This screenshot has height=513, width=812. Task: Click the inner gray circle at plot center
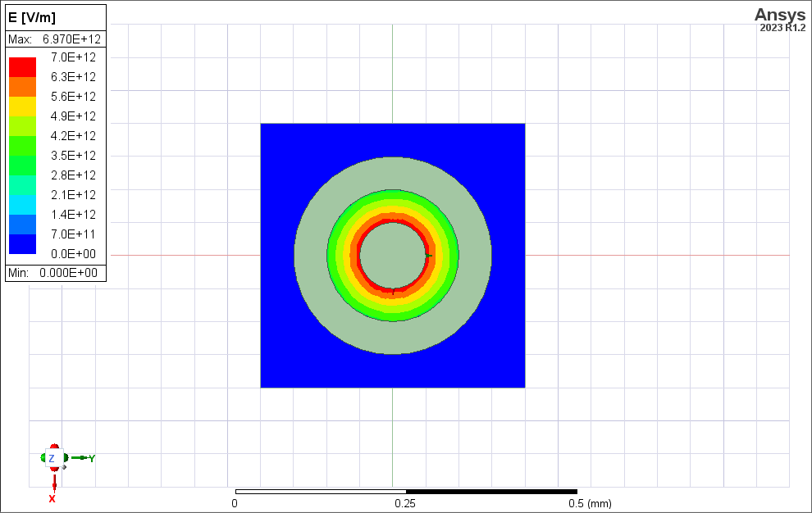[393, 256]
